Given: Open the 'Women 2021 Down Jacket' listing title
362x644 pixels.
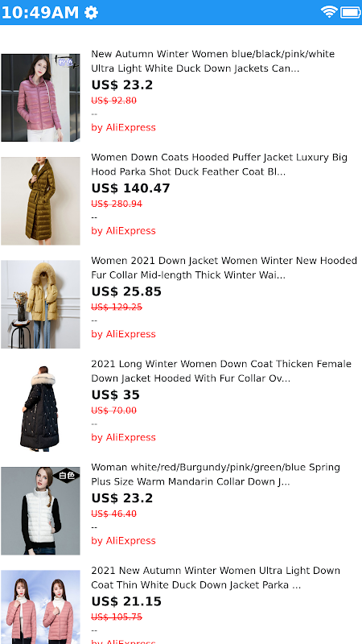Looking at the screenshot, I should pos(224,268).
